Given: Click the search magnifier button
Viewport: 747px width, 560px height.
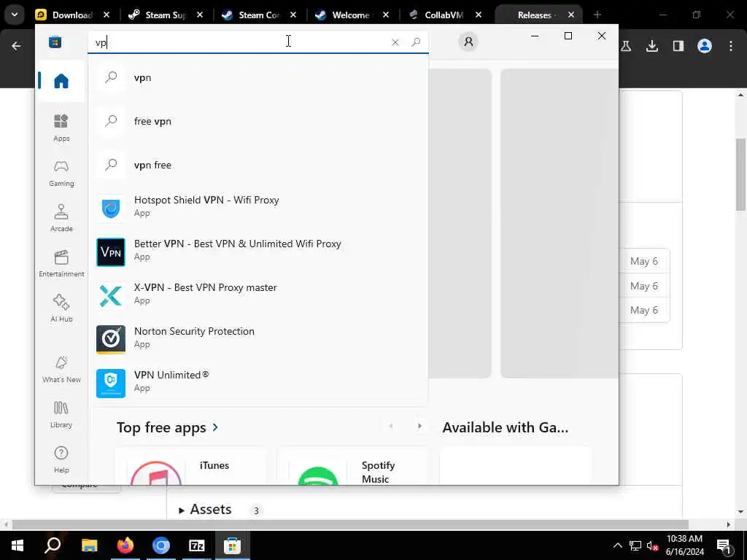Looking at the screenshot, I should 416,42.
